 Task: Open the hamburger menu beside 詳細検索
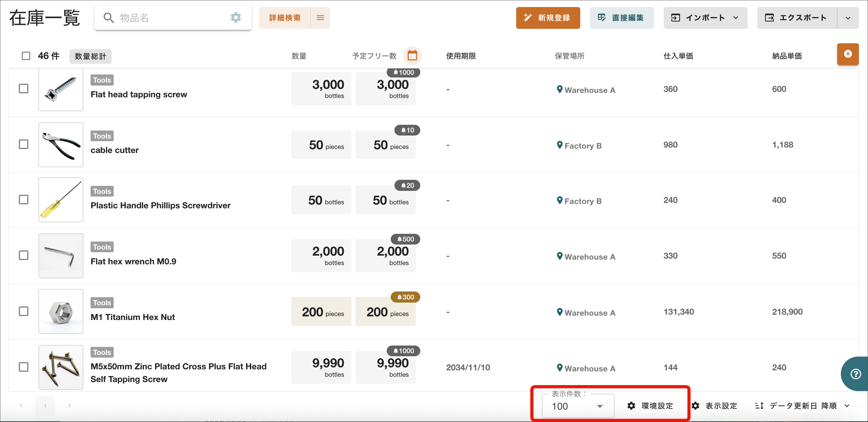[320, 17]
